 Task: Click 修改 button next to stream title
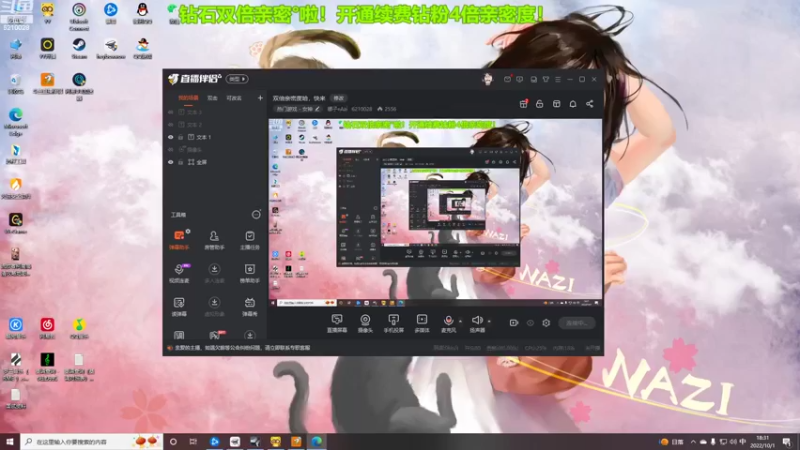338,98
